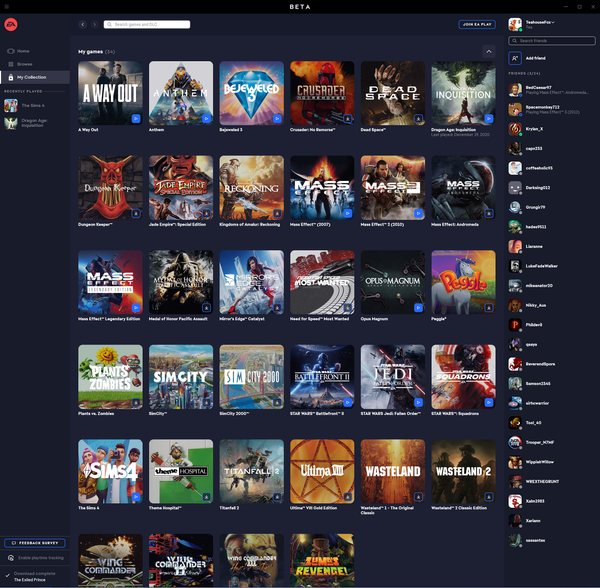Click play icon on Mass Effect (2007)
This screenshot has width=600, height=588.
tap(347, 213)
